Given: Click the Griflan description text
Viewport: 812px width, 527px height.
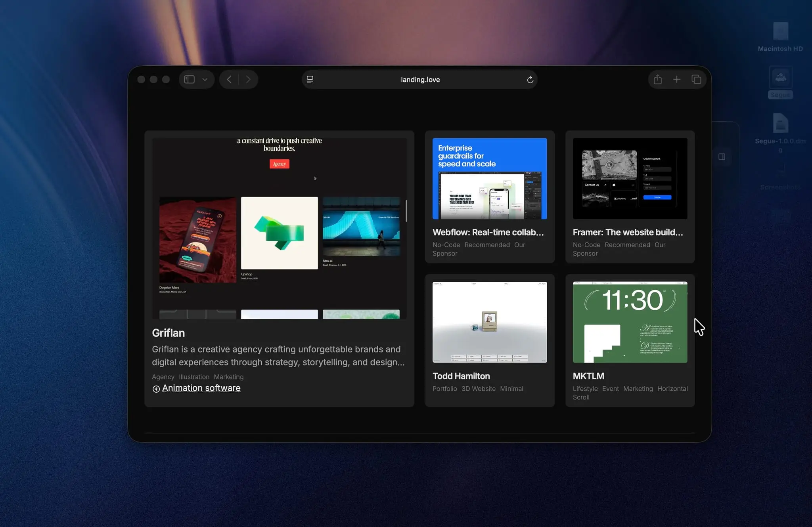Looking at the screenshot, I should pyautogui.click(x=278, y=355).
